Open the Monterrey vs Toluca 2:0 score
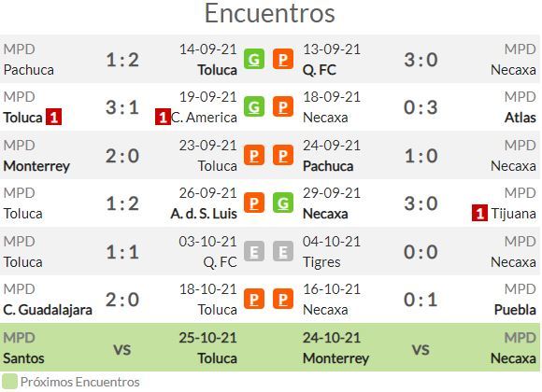This screenshot has width=542, height=392. pos(122,156)
